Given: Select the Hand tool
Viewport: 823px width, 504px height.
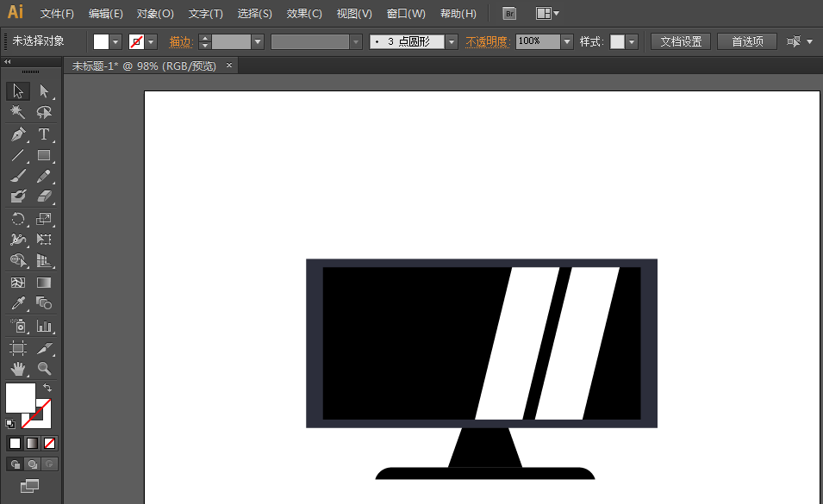Looking at the screenshot, I should [x=17, y=369].
